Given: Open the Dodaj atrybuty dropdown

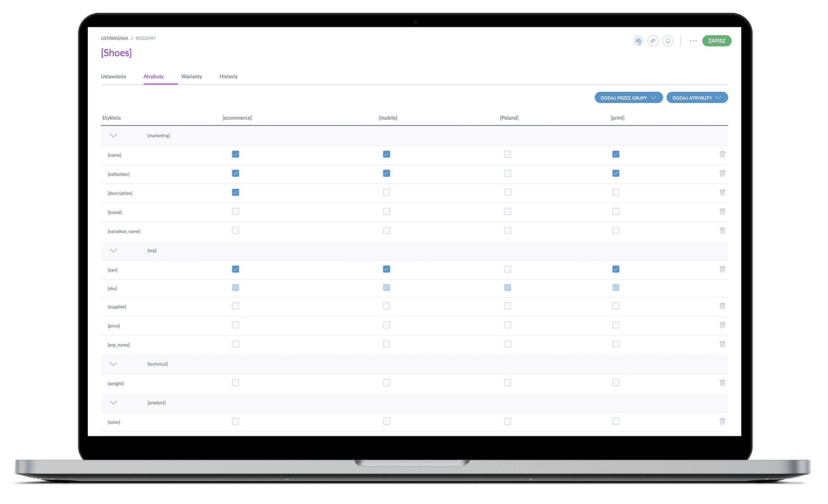Looking at the screenshot, I should pos(697,98).
